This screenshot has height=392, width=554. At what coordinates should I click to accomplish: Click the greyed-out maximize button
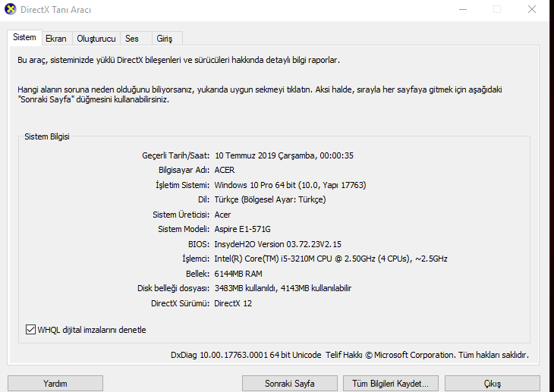tap(497, 9)
